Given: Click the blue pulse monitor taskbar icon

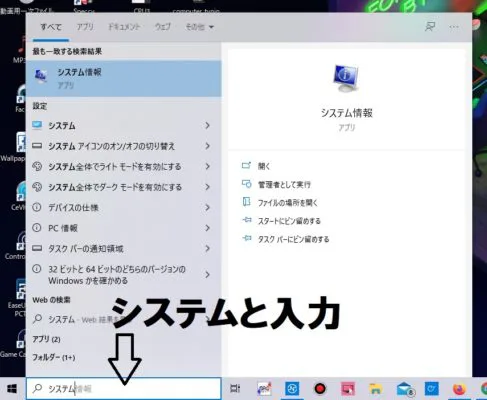Looking at the screenshot, I should coord(292,389).
